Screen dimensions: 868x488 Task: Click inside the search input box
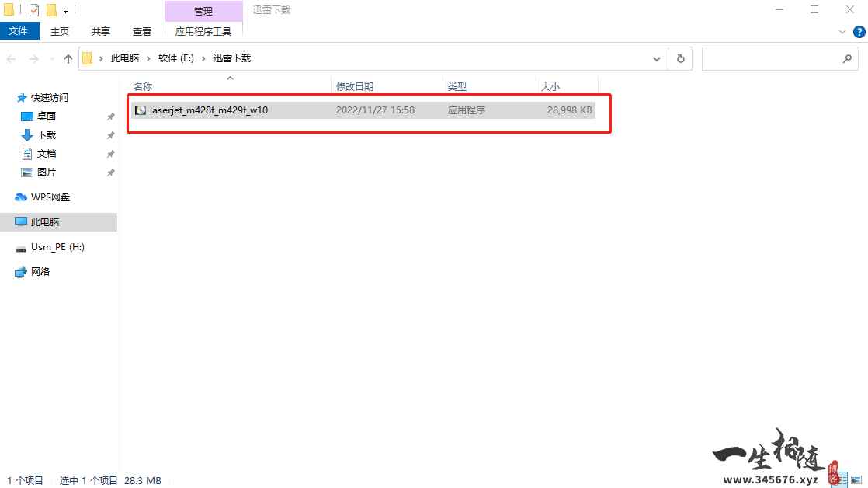[769, 59]
